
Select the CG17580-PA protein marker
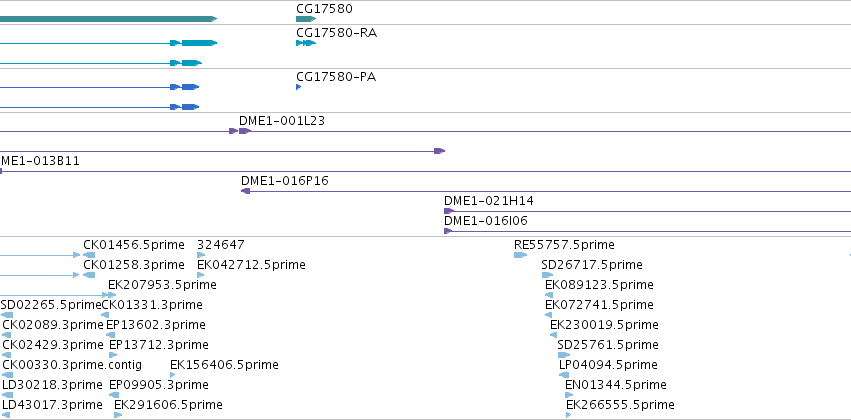point(299,87)
